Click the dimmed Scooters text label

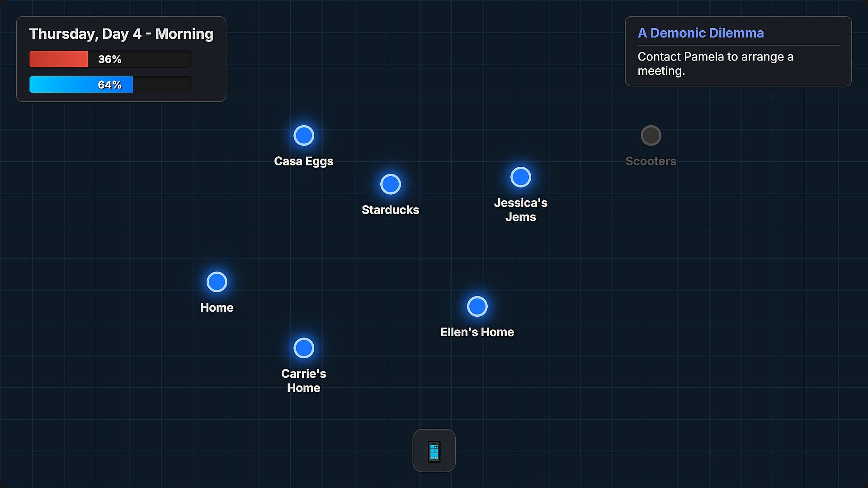point(651,161)
